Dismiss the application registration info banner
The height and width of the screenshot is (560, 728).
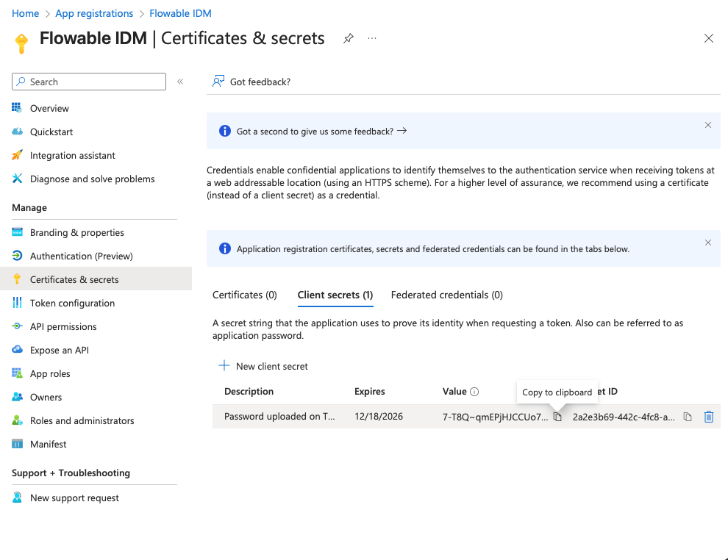point(708,243)
